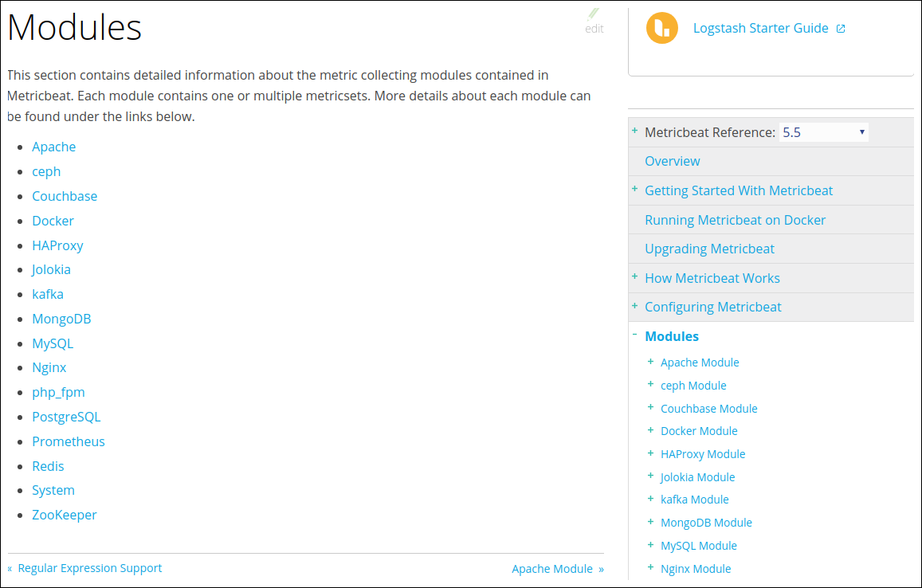This screenshot has width=922, height=588.
Task: Expand Getting Started With Metricbeat plus sign
Action: pyautogui.click(x=634, y=189)
